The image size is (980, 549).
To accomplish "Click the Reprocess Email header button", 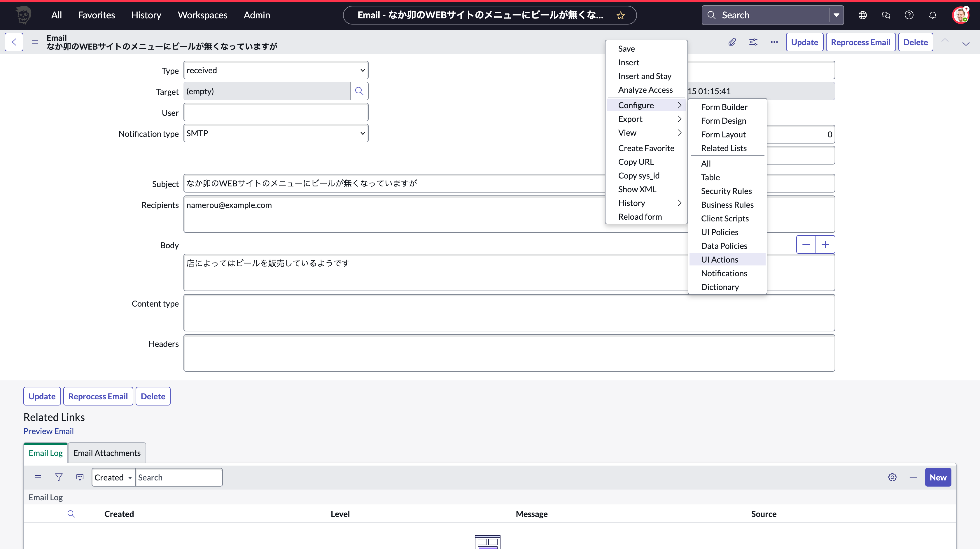I will [x=860, y=42].
